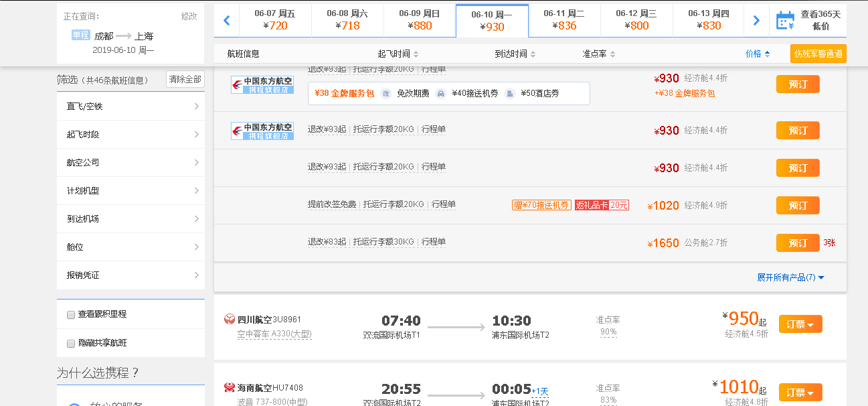The height and width of the screenshot is (406, 868).
Task: Select the 06-07 周五 date tab
Action: click(275, 20)
